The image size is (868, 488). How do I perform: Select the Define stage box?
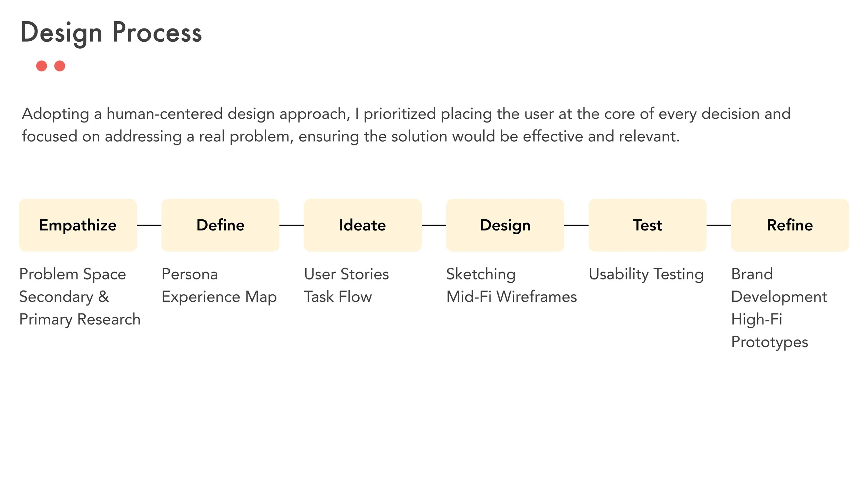(x=220, y=225)
